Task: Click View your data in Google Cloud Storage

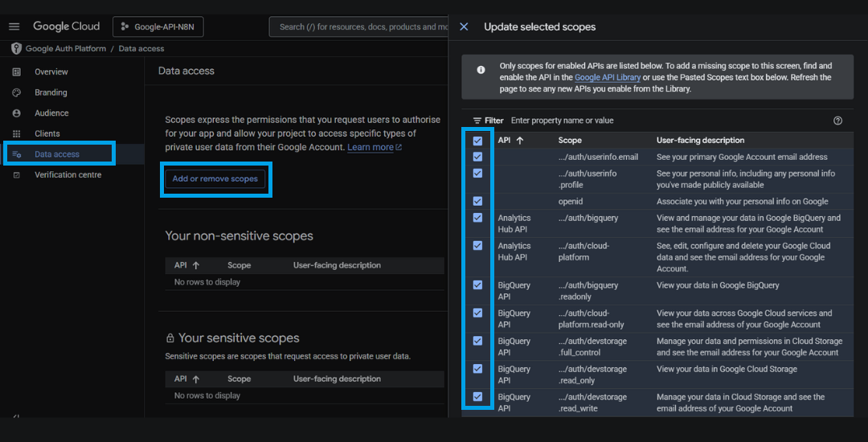Action: pyautogui.click(x=727, y=369)
